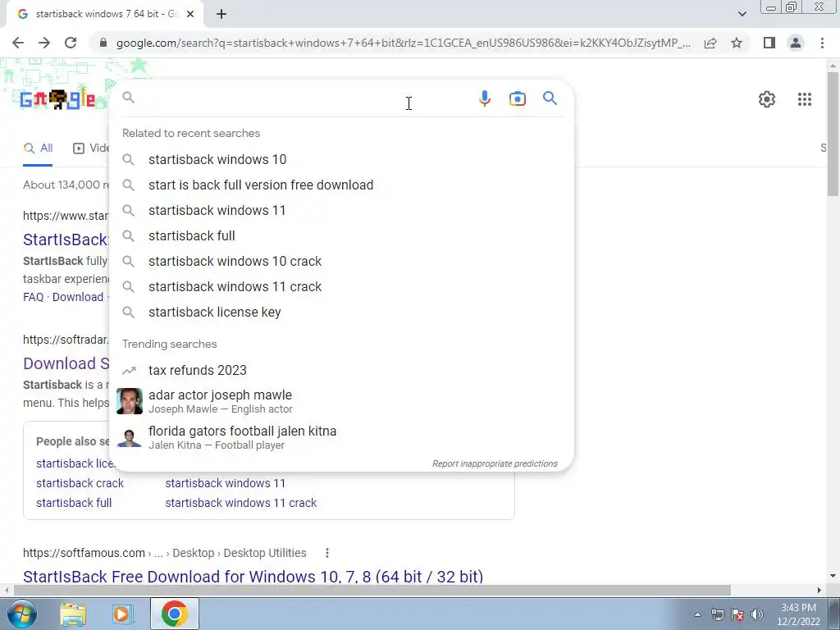Click the address bar URL
This screenshot has height=630, width=840.
click(x=403, y=43)
